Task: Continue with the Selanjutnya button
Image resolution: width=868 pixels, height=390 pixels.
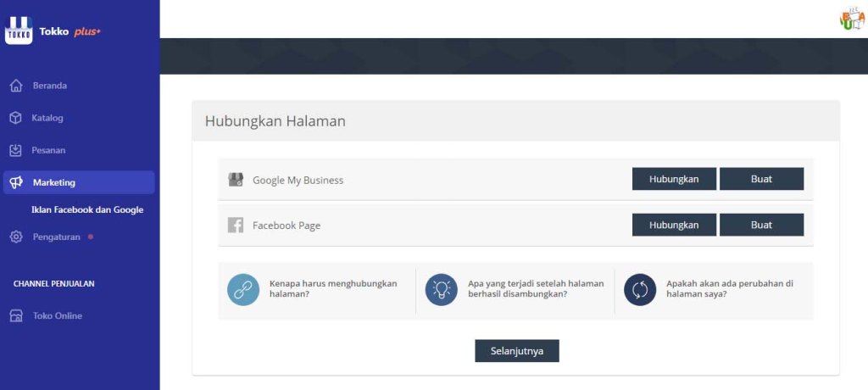Action: click(x=516, y=351)
